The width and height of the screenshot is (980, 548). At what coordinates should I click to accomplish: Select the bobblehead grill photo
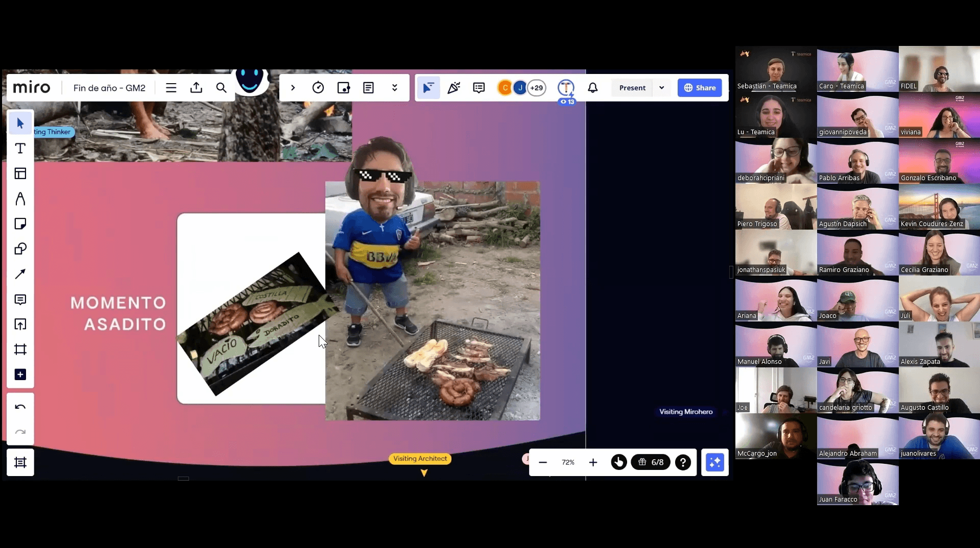[x=433, y=301]
